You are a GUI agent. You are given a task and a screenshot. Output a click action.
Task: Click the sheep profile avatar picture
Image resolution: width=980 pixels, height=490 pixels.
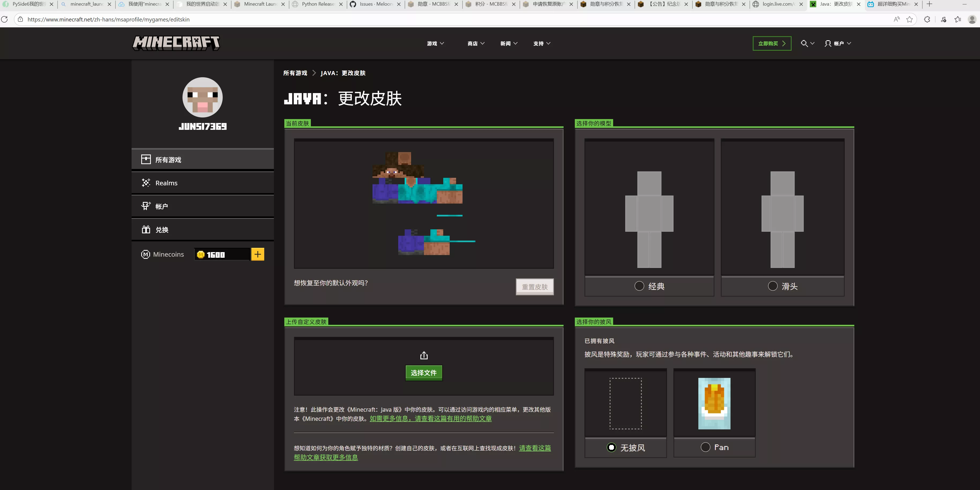point(202,97)
